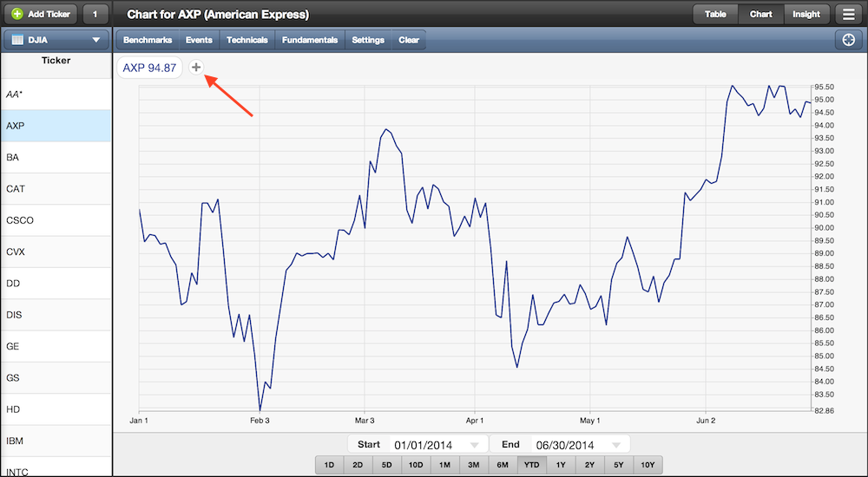Click the ticker count button showing 1
This screenshot has height=477, width=868.
pyautogui.click(x=95, y=15)
